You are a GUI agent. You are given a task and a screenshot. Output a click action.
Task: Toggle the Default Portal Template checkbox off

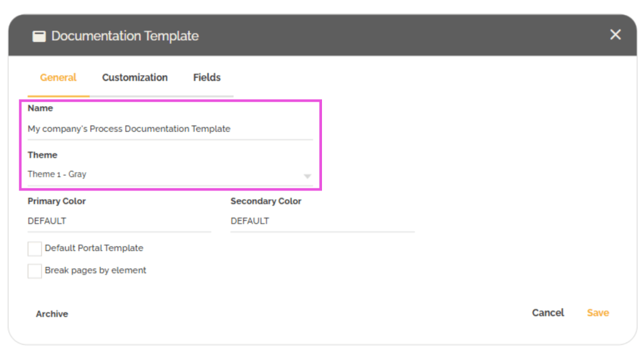click(x=35, y=249)
